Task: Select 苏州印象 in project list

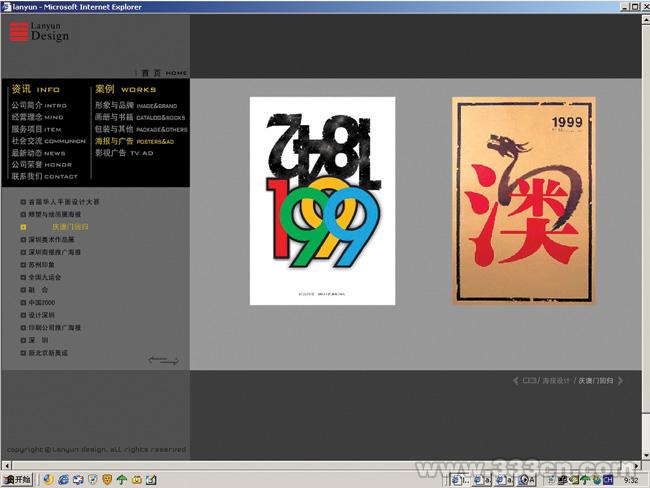Action: pos(44,264)
